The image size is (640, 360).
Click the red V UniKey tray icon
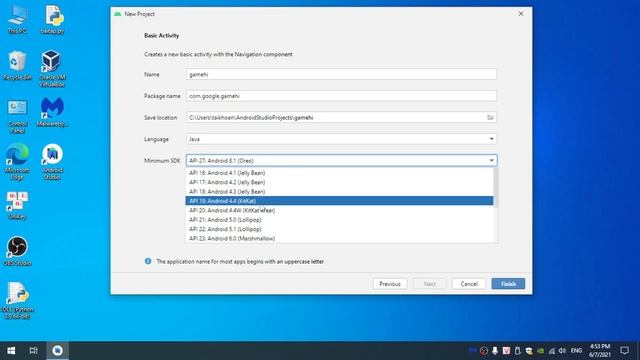(x=506, y=351)
